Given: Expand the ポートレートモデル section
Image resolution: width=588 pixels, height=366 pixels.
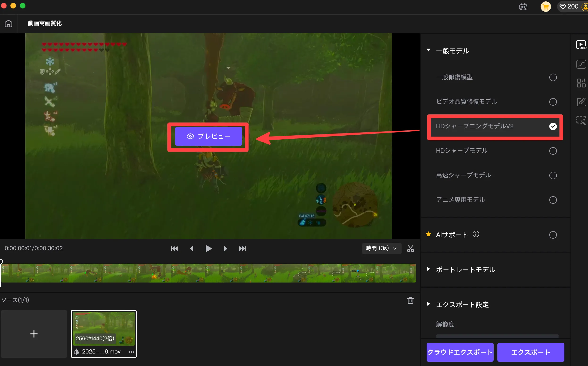Looking at the screenshot, I should (x=428, y=269).
